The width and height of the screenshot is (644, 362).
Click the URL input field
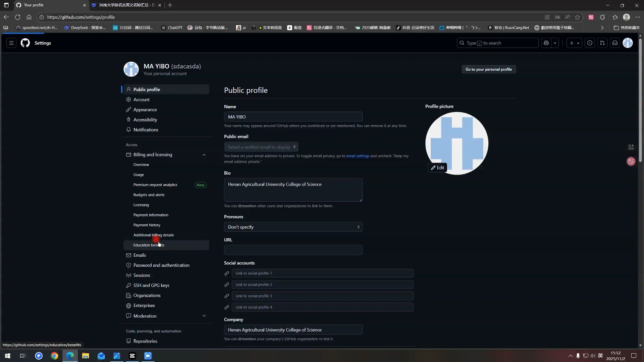pyautogui.click(x=293, y=250)
